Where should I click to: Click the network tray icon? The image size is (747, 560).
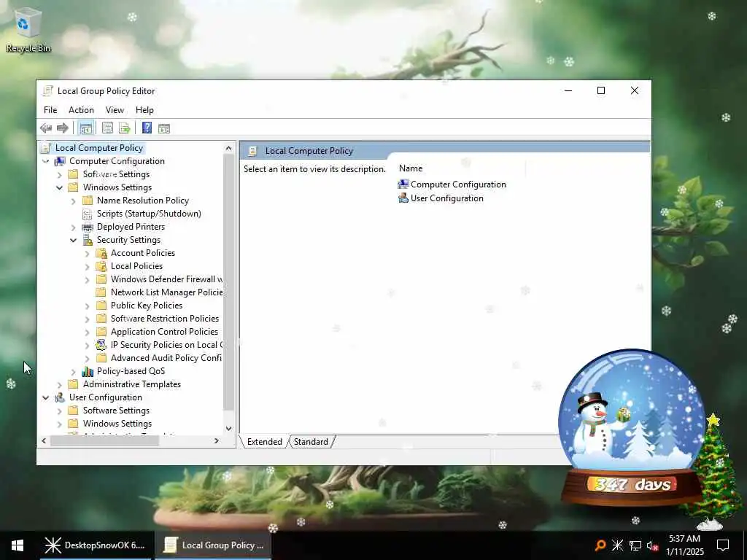coord(635,545)
